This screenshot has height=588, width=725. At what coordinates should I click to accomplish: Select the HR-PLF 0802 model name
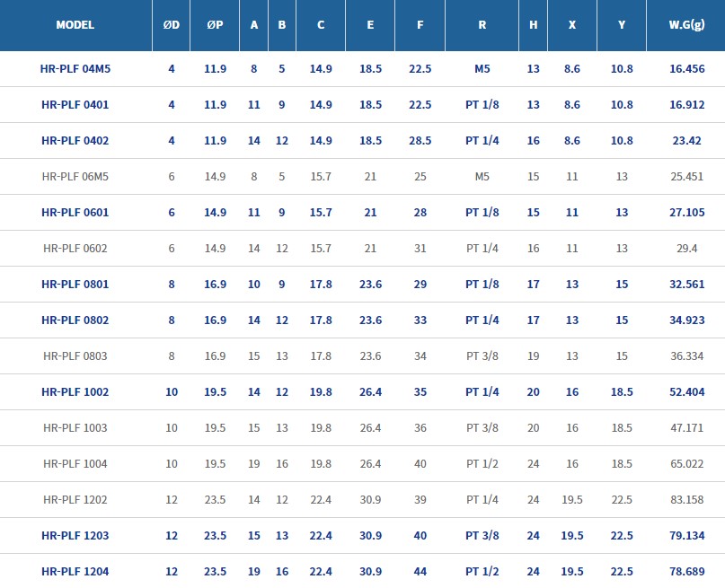coord(75,320)
